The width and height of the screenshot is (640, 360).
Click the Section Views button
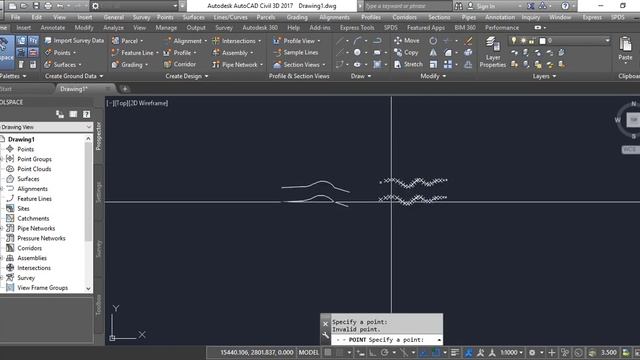299,64
